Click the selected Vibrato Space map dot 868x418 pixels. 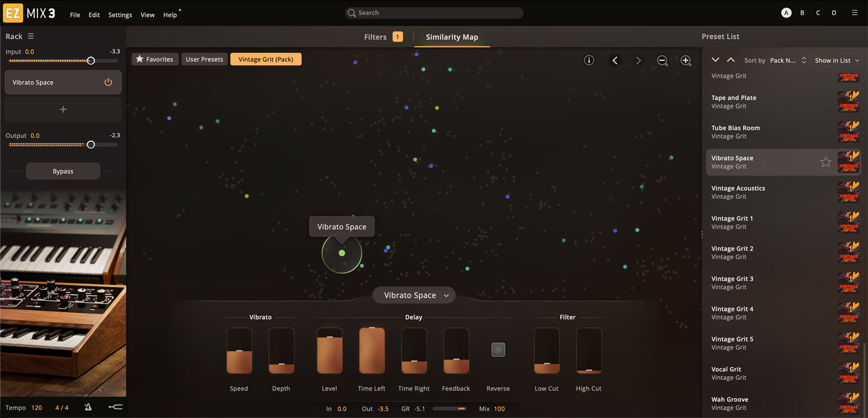pyautogui.click(x=342, y=253)
